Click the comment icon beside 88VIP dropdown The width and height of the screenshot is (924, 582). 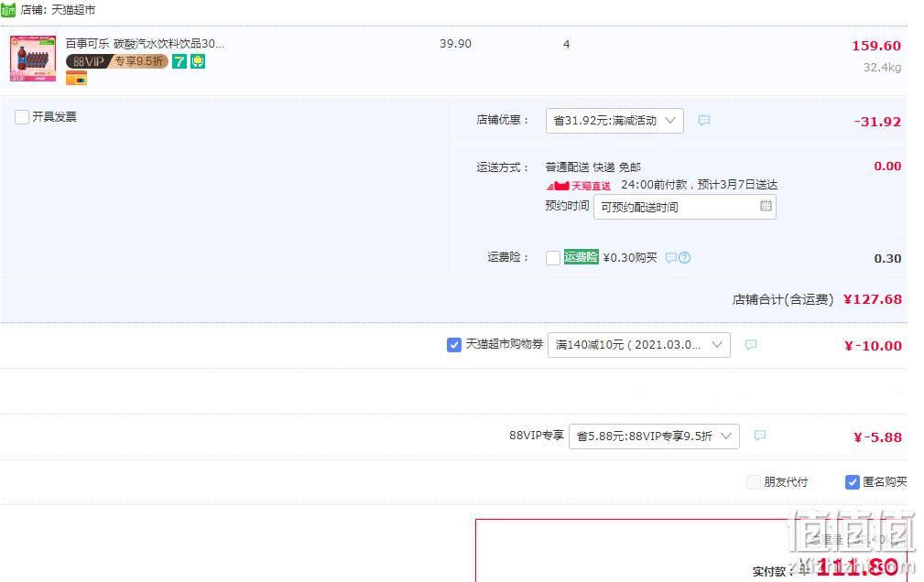tap(759, 436)
